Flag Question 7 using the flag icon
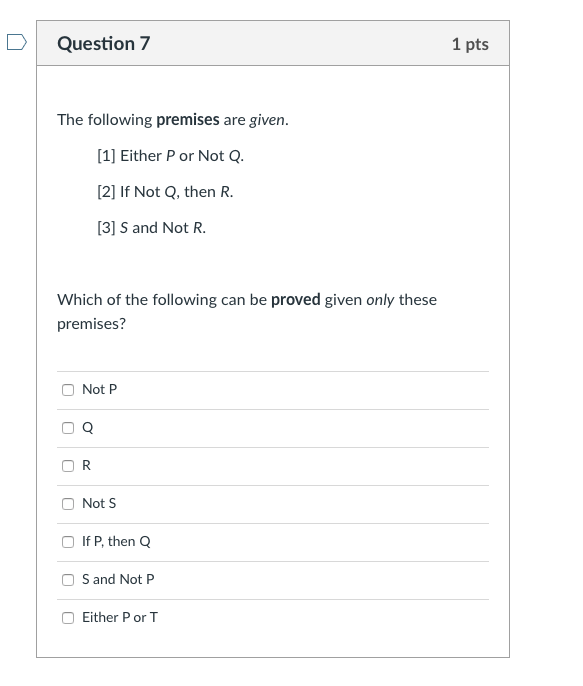Screen dimensions: 583x686 17,42
